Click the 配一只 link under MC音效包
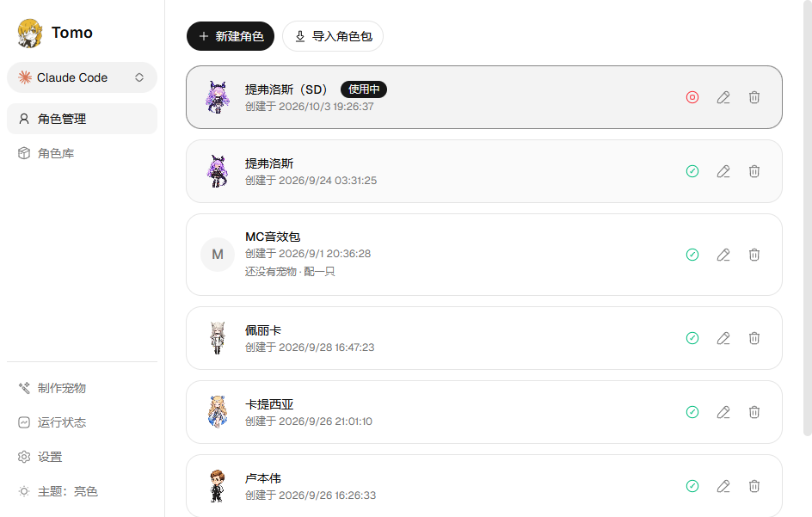Viewport: 812px width, 517px height. coord(319,272)
